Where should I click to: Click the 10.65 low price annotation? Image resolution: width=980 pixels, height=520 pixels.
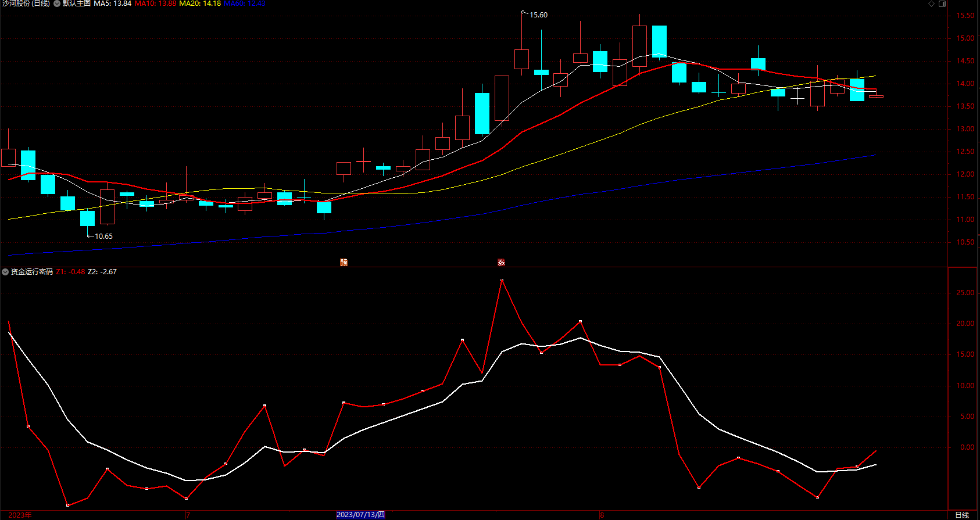103,236
